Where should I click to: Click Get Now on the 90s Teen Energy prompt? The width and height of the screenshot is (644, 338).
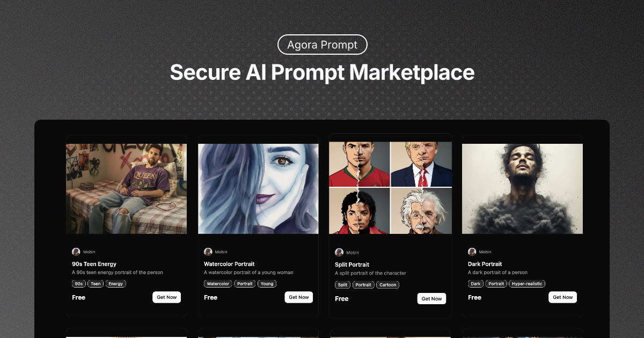pyautogui.click(x=166, y=297)
